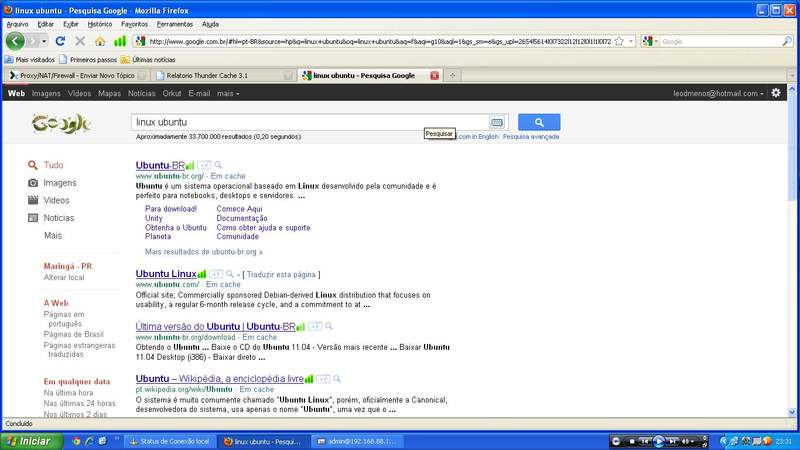Screen dimensions: 800x450
Task: Click the grey stop loading X icon
Action: pyautogui.click(x=80, y=41)
